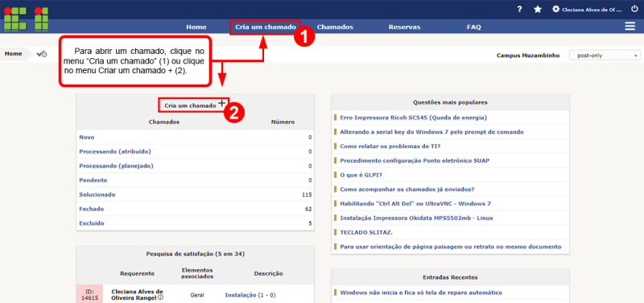Open Solucionado tickets list
This screenshot has height=303, width=644.
point(97,194)
